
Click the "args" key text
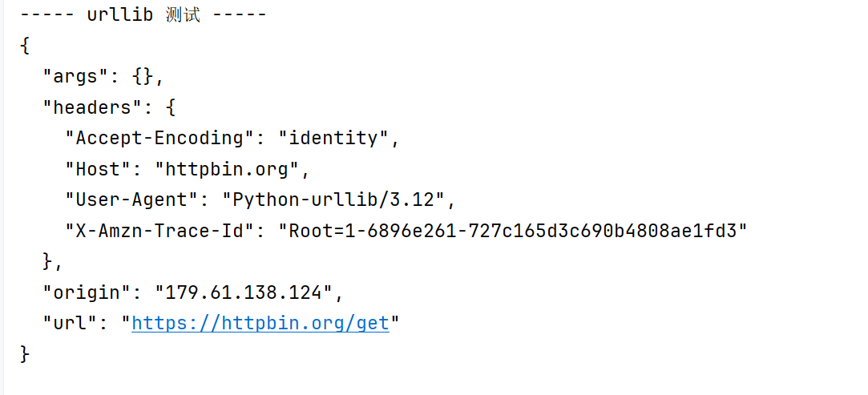pyautogui.click(x=76, y=77)
